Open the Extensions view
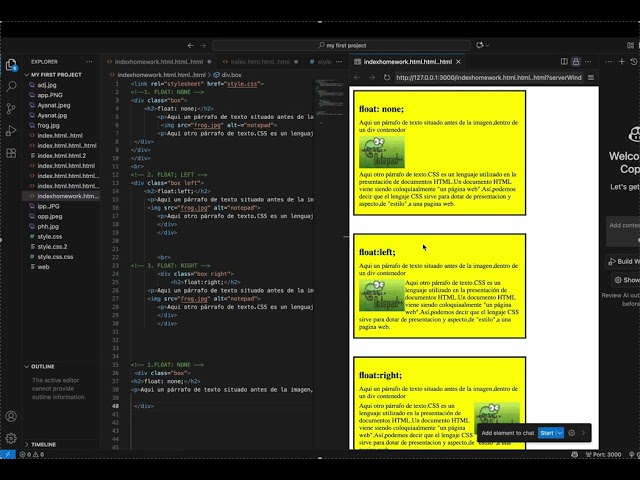640x480 pixels. point(11,153)
